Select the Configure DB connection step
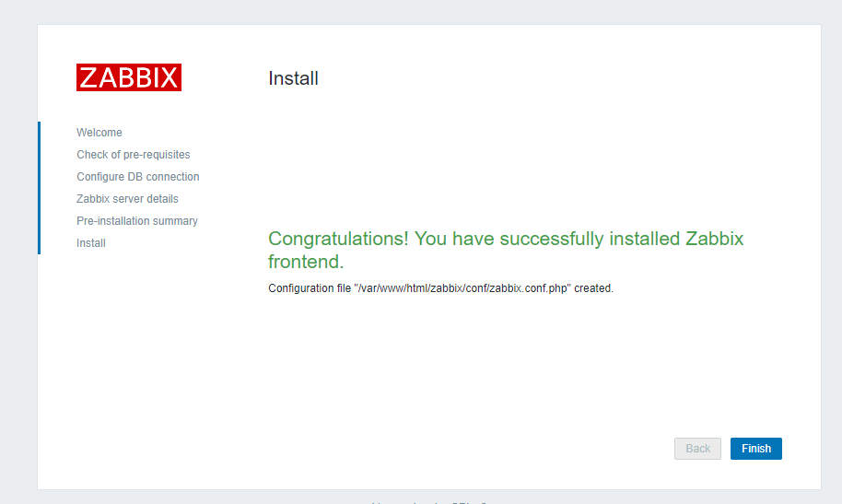Viewport: 842px width, 504px height. pyautogui.click(x=138, y=177)
